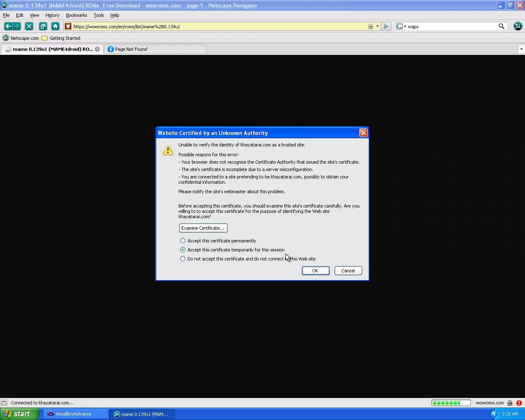Select Accept this certificate permanently

(x=183, y=241)
